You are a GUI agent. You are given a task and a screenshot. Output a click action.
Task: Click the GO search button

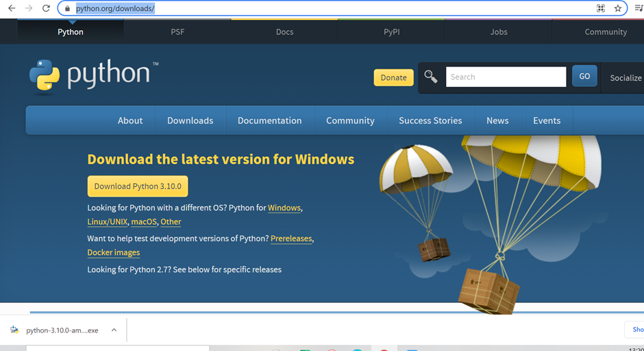[584, 76]
